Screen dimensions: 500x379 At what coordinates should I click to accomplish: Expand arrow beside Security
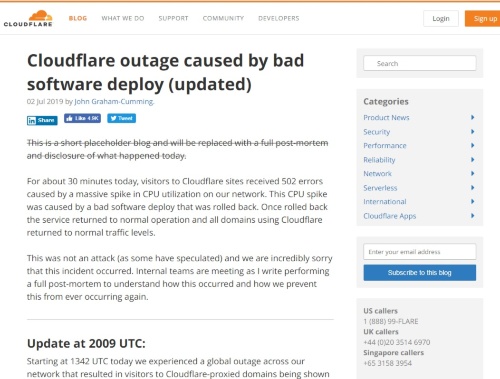point(472,132)
